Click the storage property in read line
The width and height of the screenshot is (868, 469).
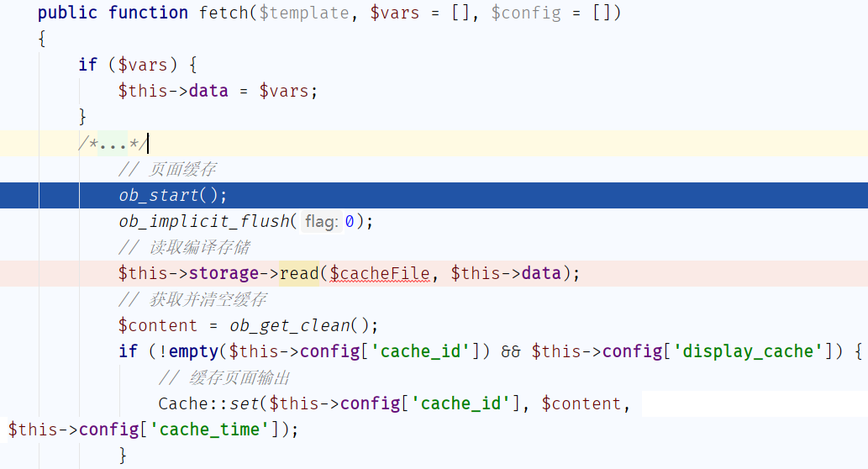pos(224,273)
